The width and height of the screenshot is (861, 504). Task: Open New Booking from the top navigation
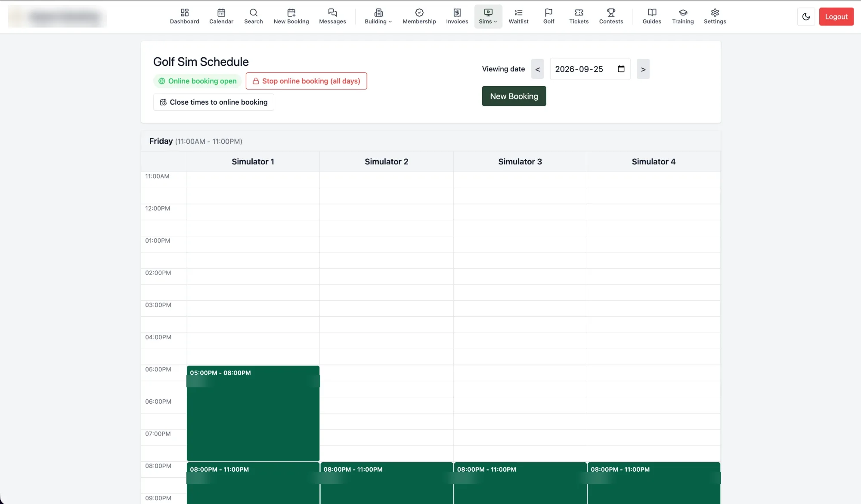point(291,16)
